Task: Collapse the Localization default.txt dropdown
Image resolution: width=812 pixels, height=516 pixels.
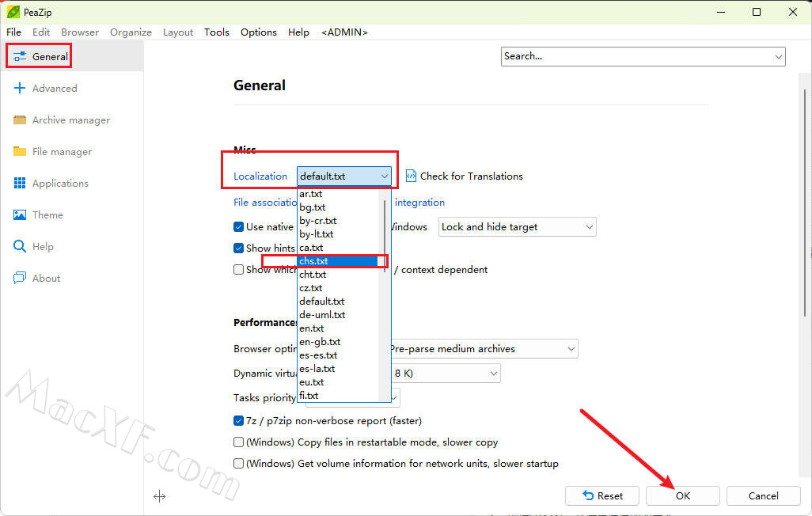Action: tap(343, 176)
